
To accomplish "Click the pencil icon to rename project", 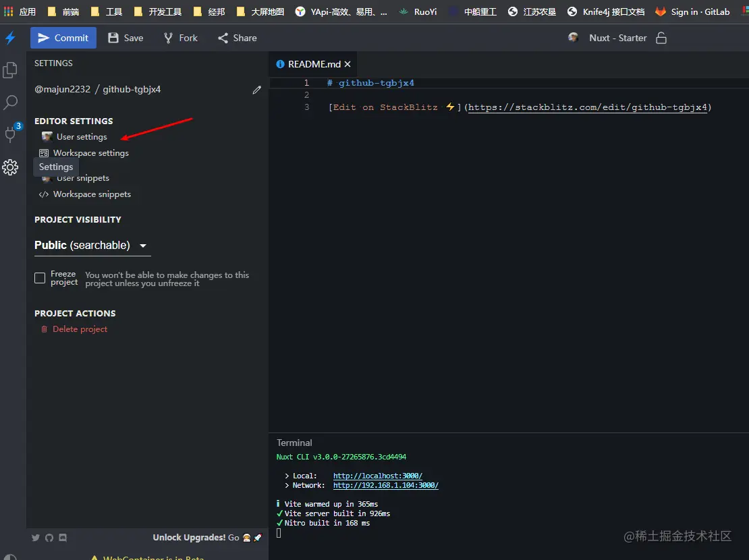I will [256, 90].
